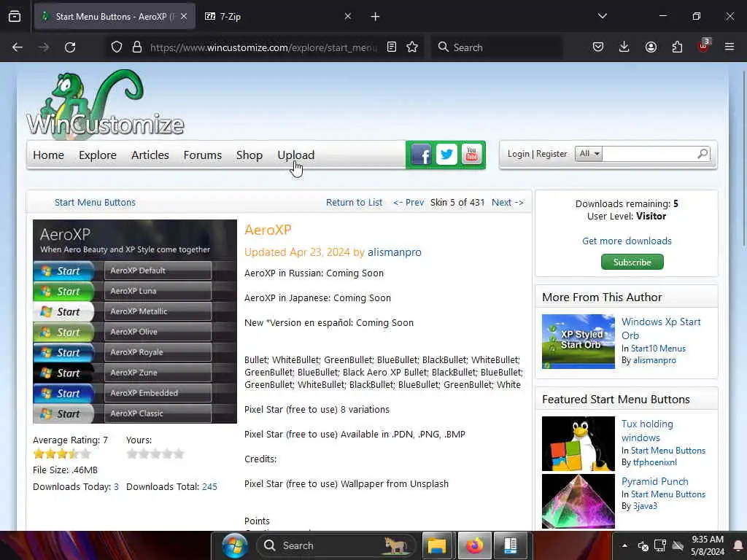Open the Firefox account icon
The image size is (747, 560).
coord(651,47)
